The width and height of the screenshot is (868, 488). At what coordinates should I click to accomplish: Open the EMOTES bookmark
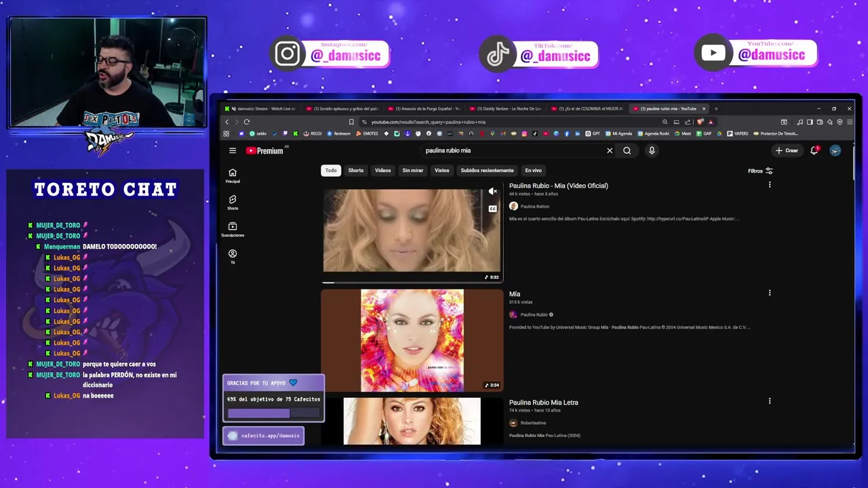[367, 134]
